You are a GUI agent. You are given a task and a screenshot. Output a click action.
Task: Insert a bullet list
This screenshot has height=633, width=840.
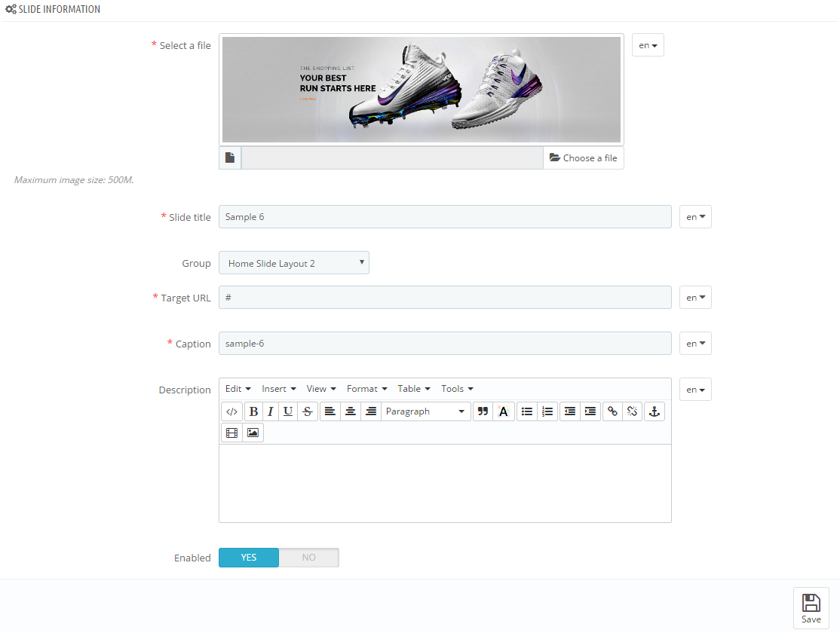(527, 411)
